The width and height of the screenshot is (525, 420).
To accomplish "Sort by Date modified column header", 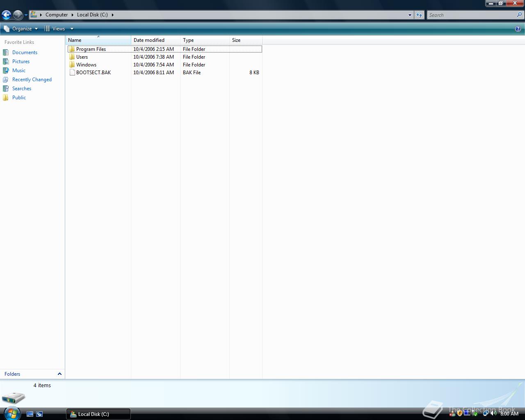I will (x=156, y=40).
